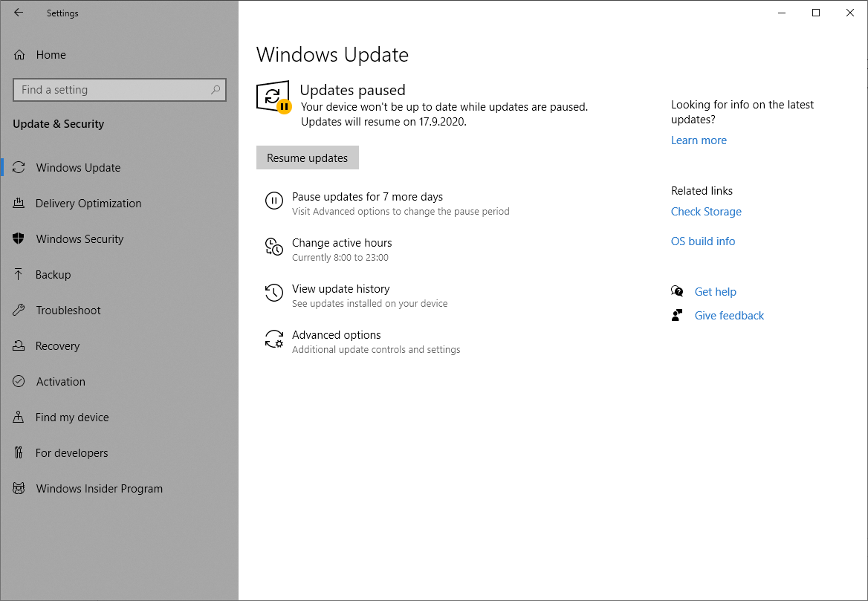The image size is (868, 601).
Task: Follow the Learn more link
Action: 699,140
